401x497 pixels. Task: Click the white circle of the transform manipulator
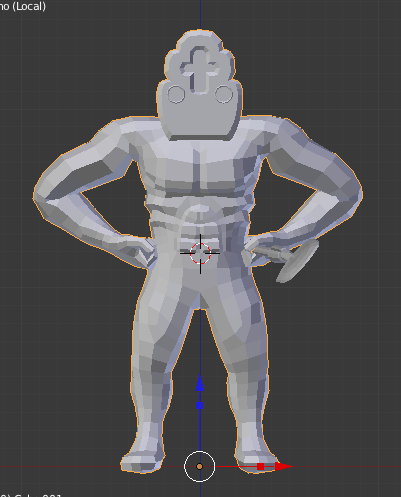click(199, 466)
